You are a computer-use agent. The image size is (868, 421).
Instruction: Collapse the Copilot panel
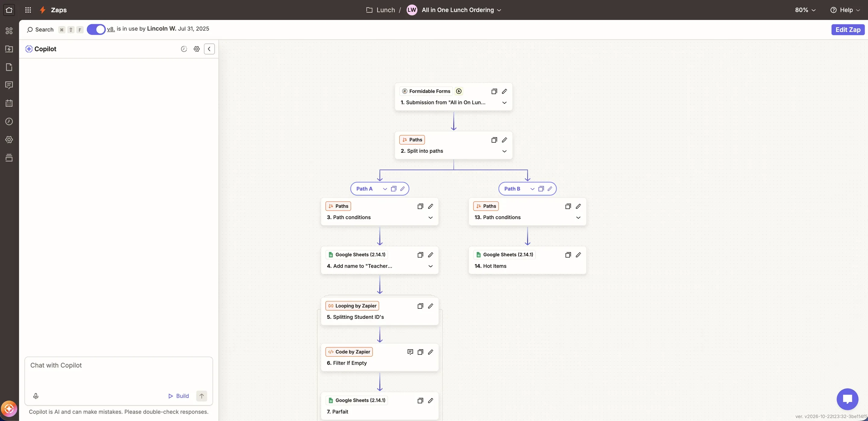point(209,49)
